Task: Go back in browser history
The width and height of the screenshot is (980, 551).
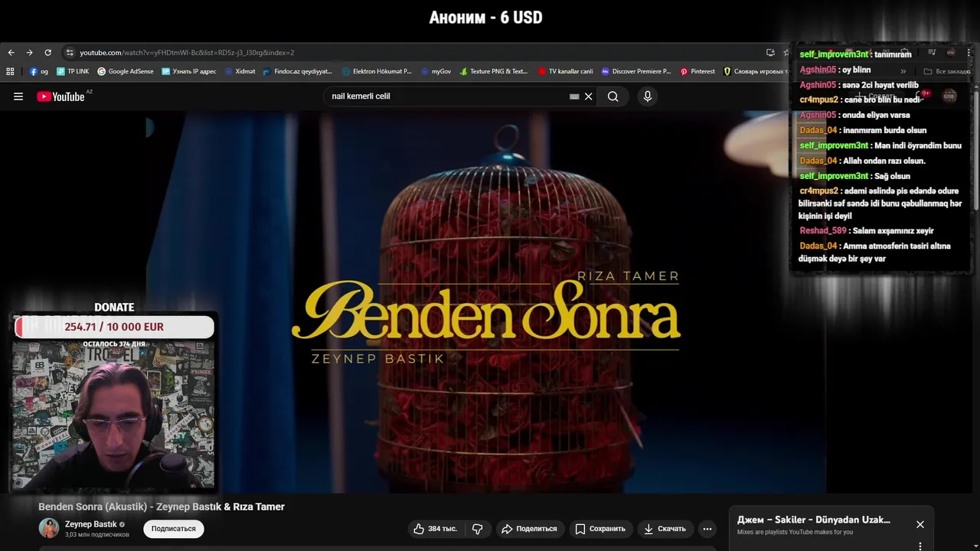Action: point(11,53)
